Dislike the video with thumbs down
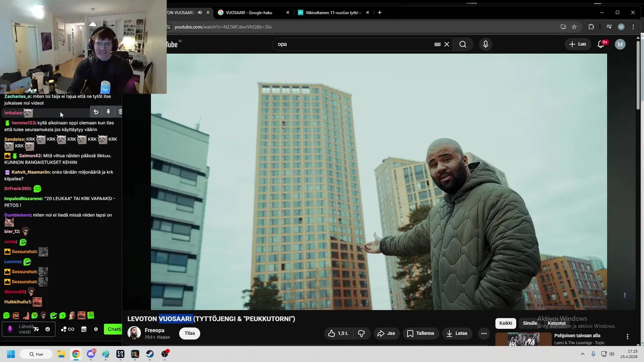The height and width of the screenshot is (362, 644). pyautogui.click(x=361, y=333)
